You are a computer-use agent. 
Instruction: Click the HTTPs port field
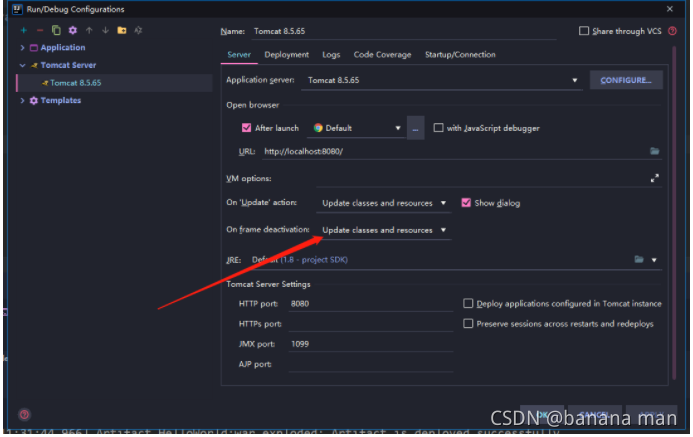tap(371, 324)
